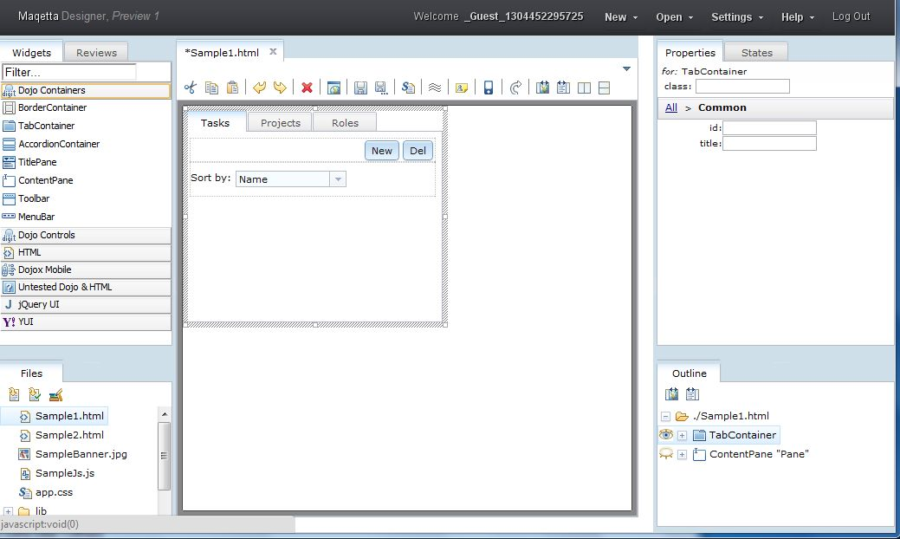Click the widget Filter input field
This screenshot has height=539, width=900.
69,72
